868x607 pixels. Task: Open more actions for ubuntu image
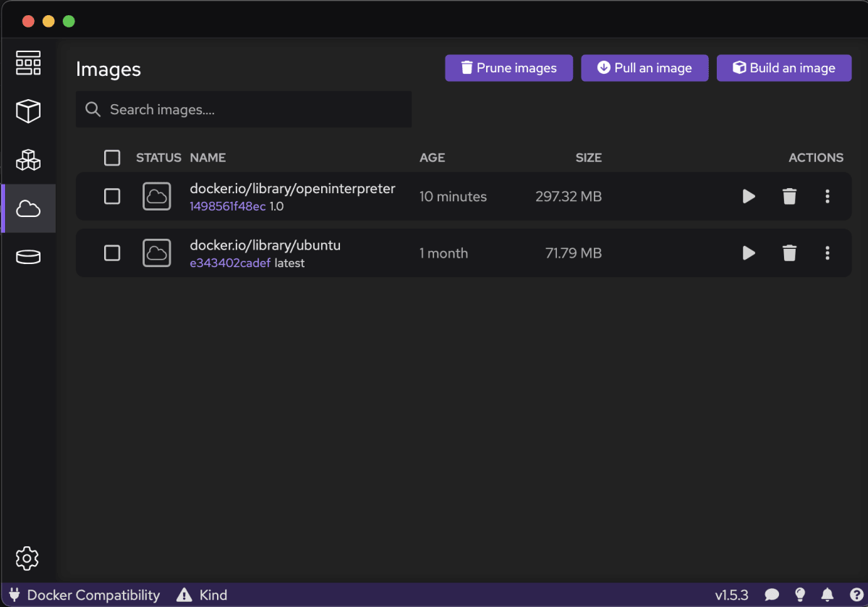827,252
